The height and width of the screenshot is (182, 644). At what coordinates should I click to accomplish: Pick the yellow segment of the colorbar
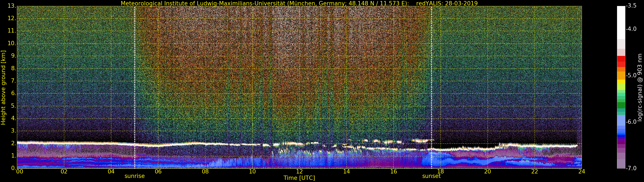pos(621,82)
